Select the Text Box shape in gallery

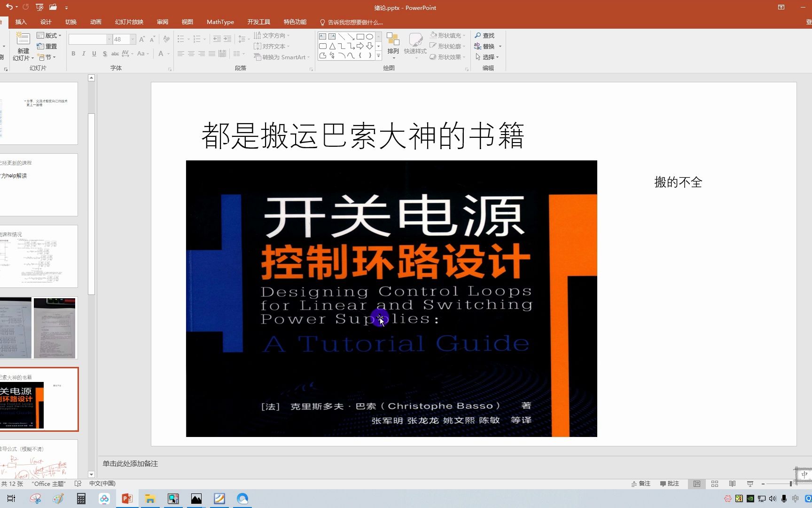pos(323,36)
